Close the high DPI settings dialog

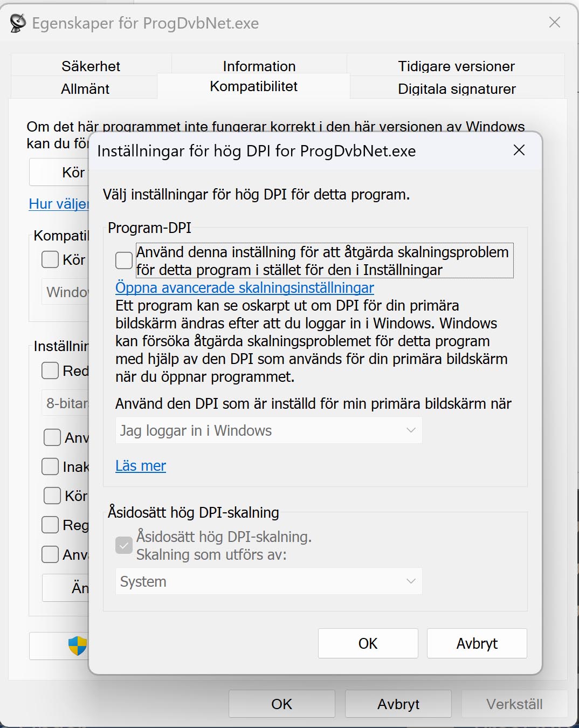pos(519,150)
